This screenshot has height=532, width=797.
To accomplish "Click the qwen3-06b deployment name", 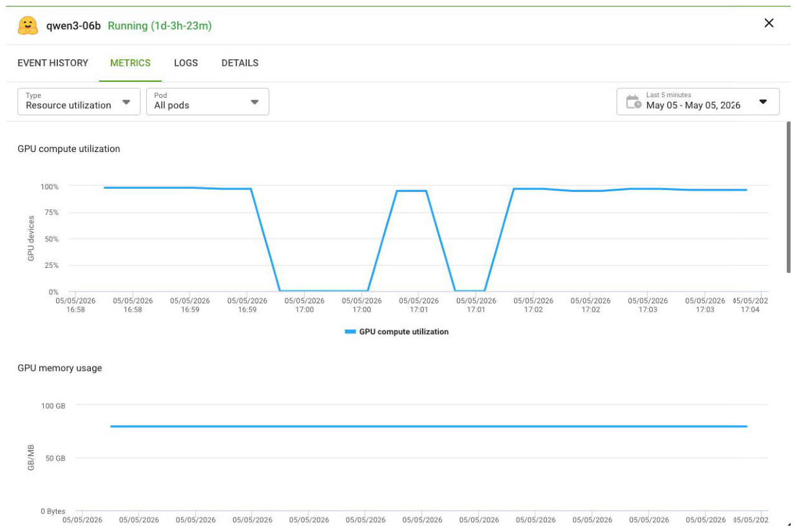I will pyautogui.click(x=73, y=26).
